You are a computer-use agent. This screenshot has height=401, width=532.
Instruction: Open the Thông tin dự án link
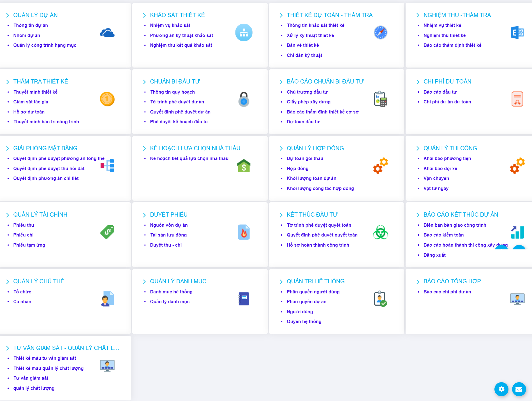coord(31,26)
